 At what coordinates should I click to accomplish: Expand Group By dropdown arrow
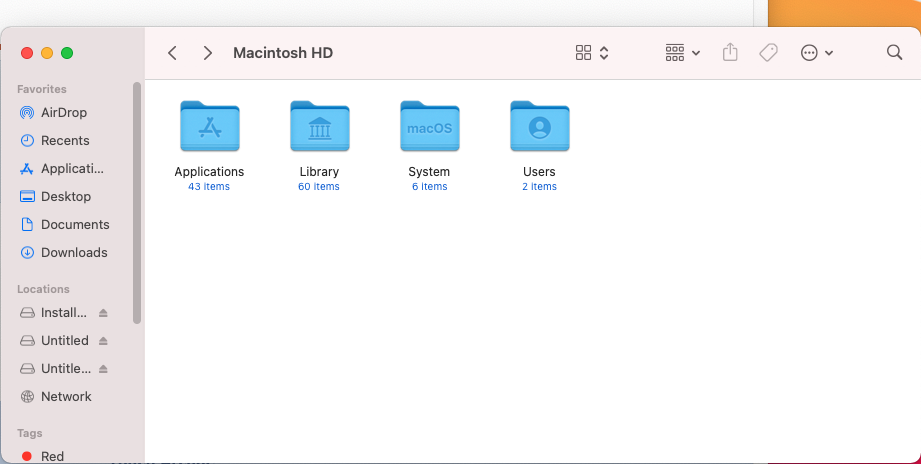(696, 53)
